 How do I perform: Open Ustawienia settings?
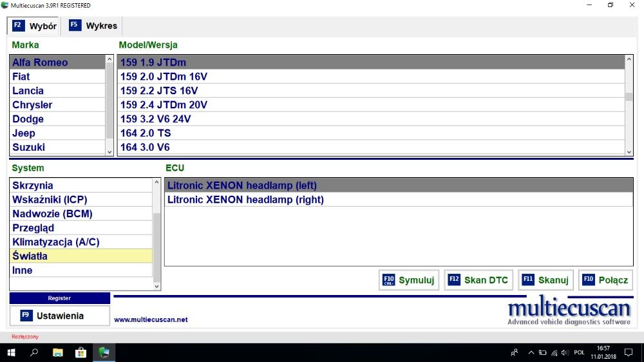(x=59, y=316)
